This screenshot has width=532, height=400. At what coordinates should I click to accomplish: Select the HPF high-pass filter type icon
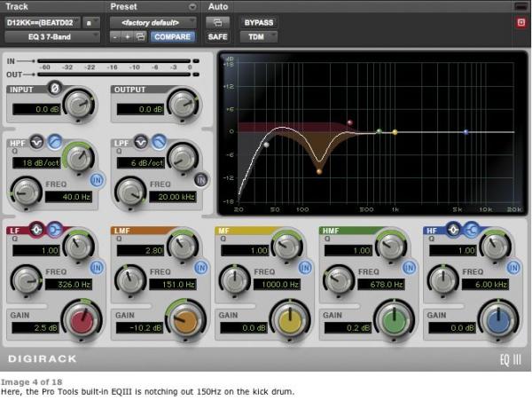(x=53, y=141)
